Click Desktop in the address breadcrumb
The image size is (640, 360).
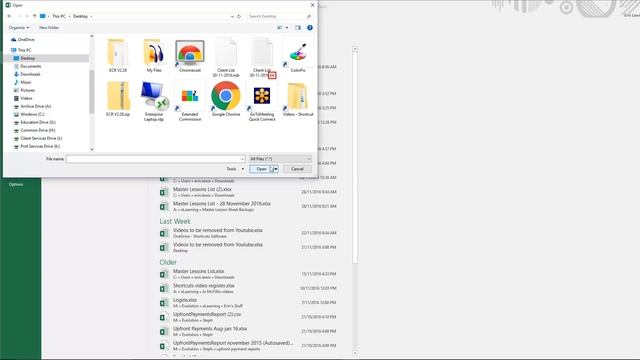pyautogui.click(x=80, y=16)
